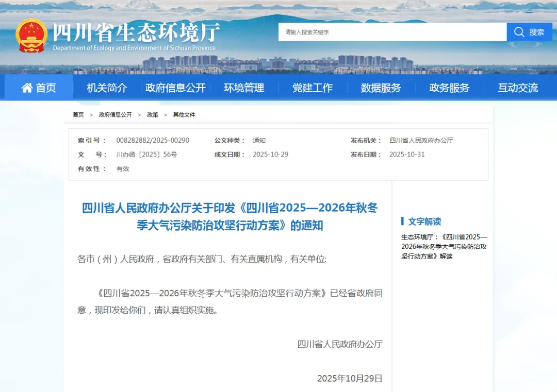Click 政府信息公开 breadcrumb link
Viewport: 557px width, 392px height.
point(116,115)
